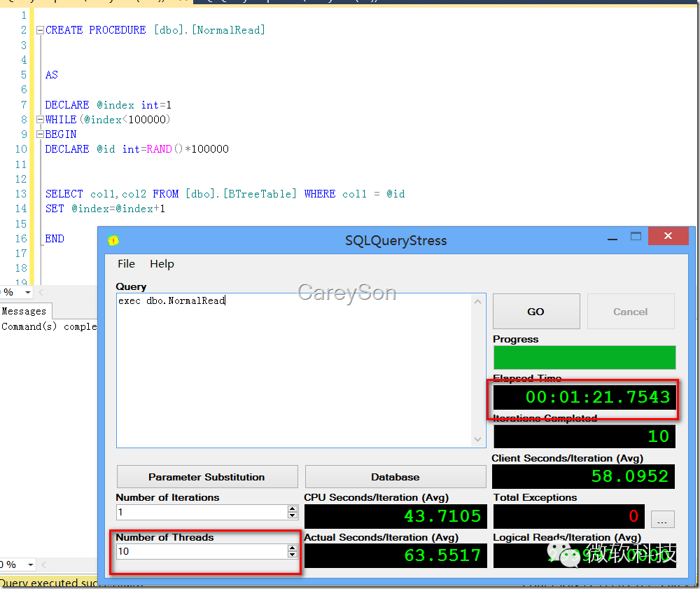This screenshot has height=589, width=700.
Task: Open the File menu
Action: [126, 264]
